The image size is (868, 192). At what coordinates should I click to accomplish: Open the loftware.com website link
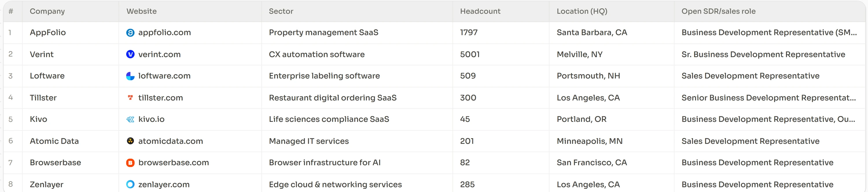[164, 76]
